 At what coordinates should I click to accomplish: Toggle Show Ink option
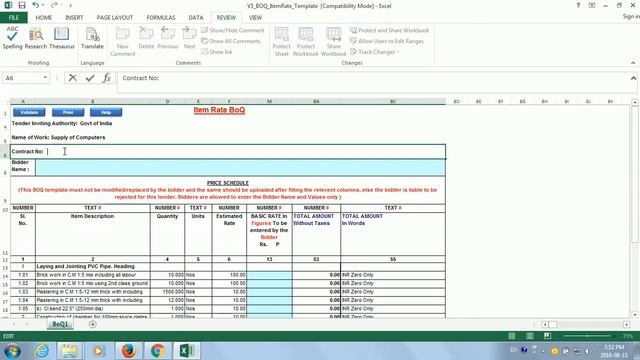click(217, 51)
